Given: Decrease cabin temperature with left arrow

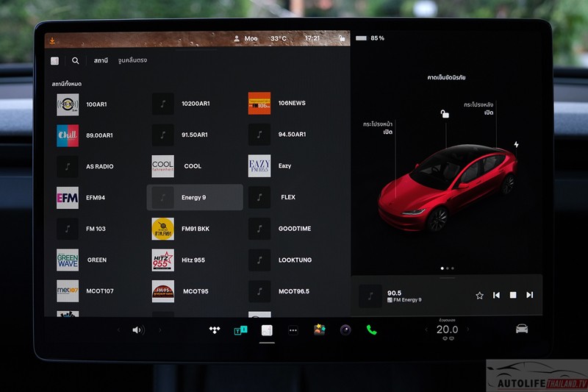Looking at the screenshot, I should click(x=426, y=329).
